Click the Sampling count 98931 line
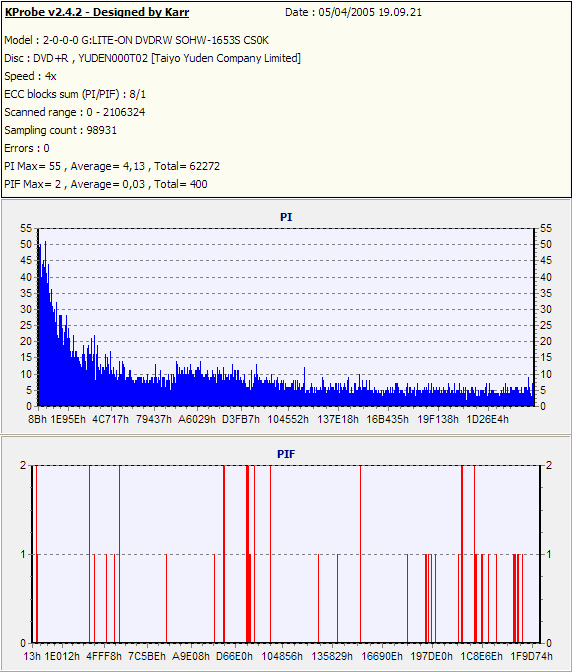This screenshot has height=672, width=572. coord(60,130)
